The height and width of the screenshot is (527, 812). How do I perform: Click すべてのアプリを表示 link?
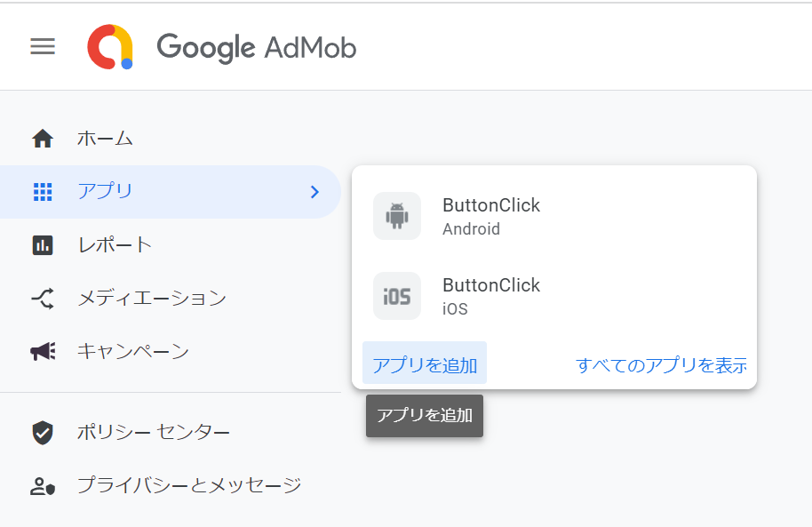661,365
